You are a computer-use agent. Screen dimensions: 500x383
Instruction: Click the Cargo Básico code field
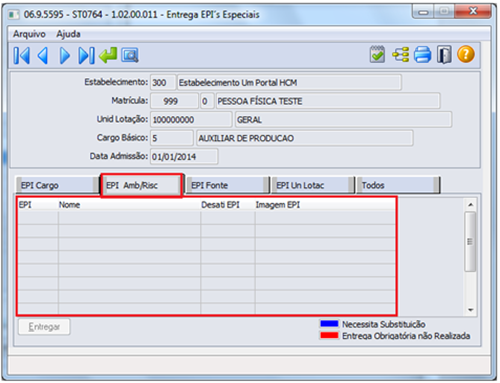[172, 138]
